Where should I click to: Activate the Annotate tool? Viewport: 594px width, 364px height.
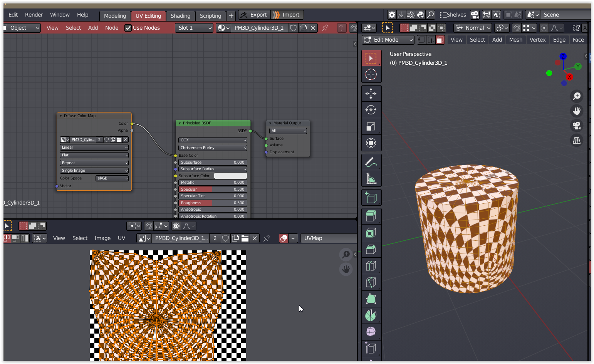(x=371, y=162)
